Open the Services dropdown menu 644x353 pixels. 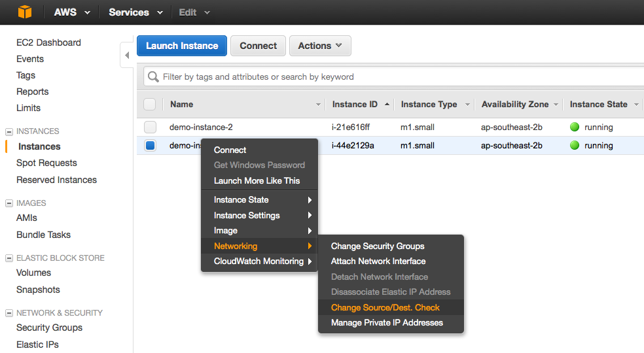coord(135,12)
